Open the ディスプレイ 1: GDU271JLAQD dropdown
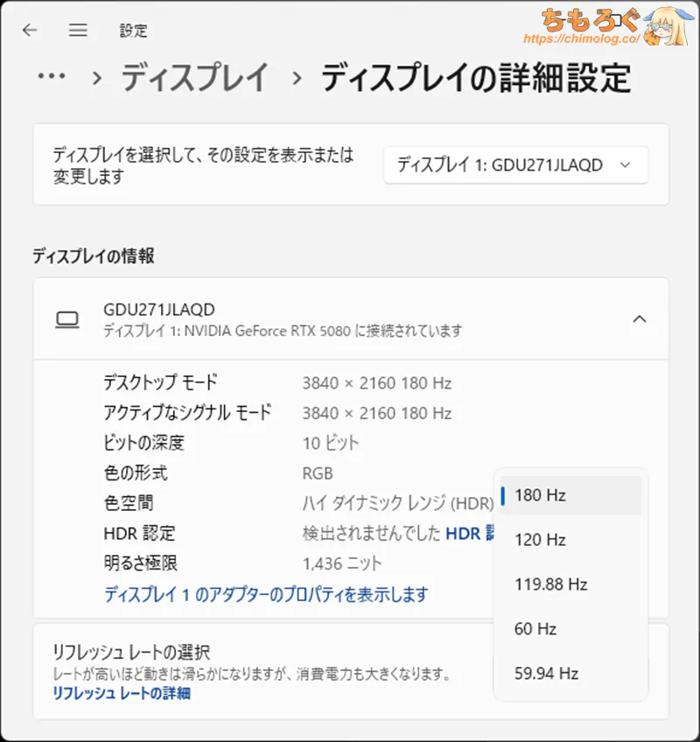Screen dimensions: 700x742 (x=514, y=165)
